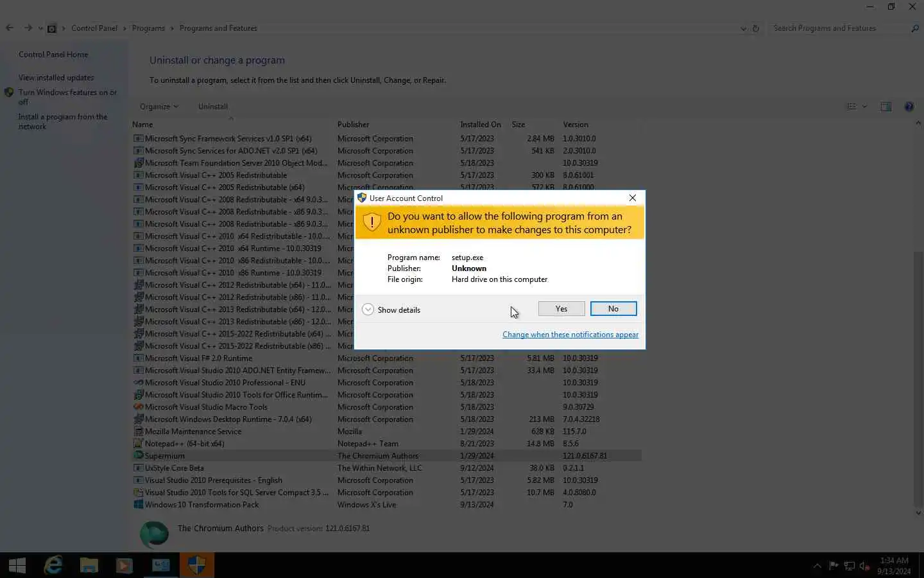
Task: Click the Notepad++ row icon
Action: [138, 444]
